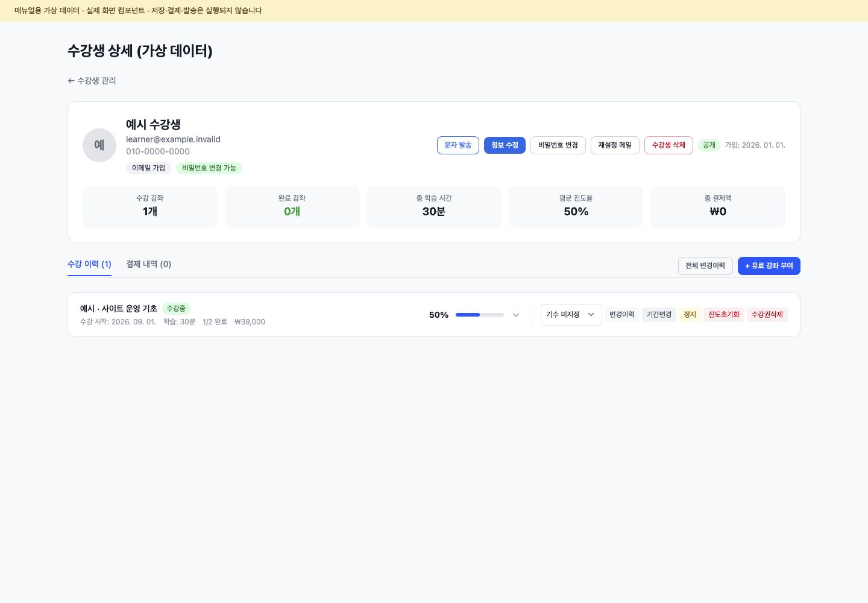The width and height of the screenshot is (868, 603).
Task: Click the 수강 시작: 2026. 09. 01. text
Action: point(118,322)
